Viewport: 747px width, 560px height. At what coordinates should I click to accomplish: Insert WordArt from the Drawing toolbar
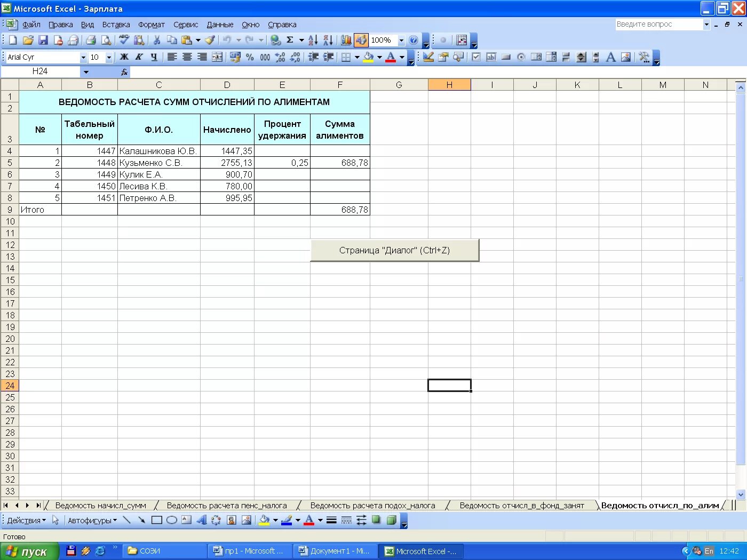[x=201, y=520]
